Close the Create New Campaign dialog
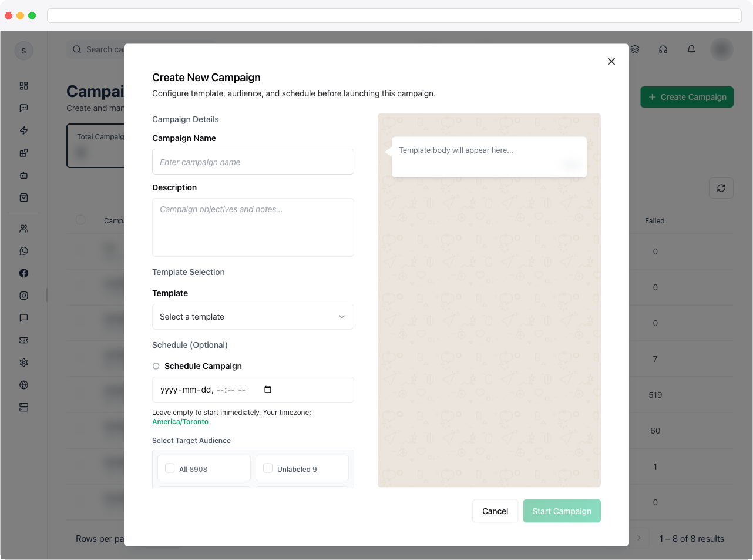The image size is (753, 560). click(x=611, y=61)
